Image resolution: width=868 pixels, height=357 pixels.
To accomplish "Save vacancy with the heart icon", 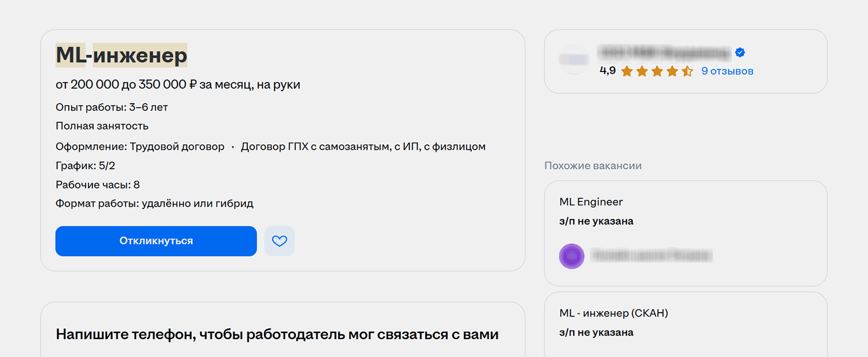I will (x=280, y=241).
